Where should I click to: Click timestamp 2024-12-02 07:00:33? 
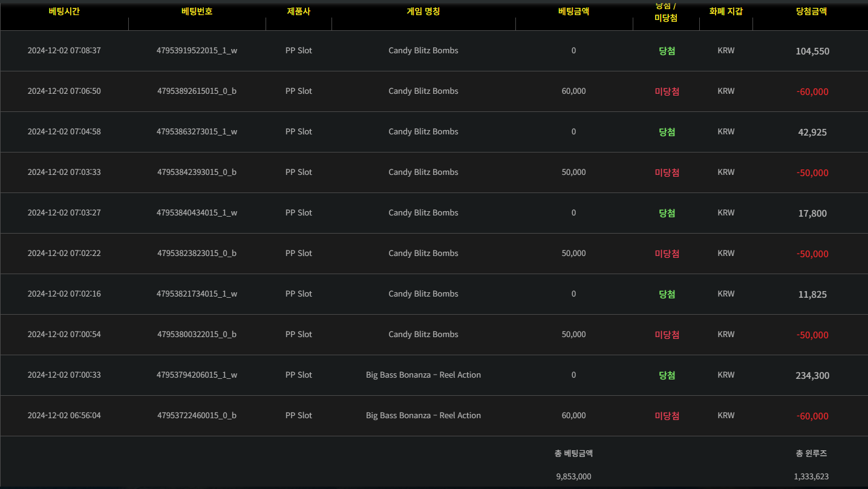point(64,375)
